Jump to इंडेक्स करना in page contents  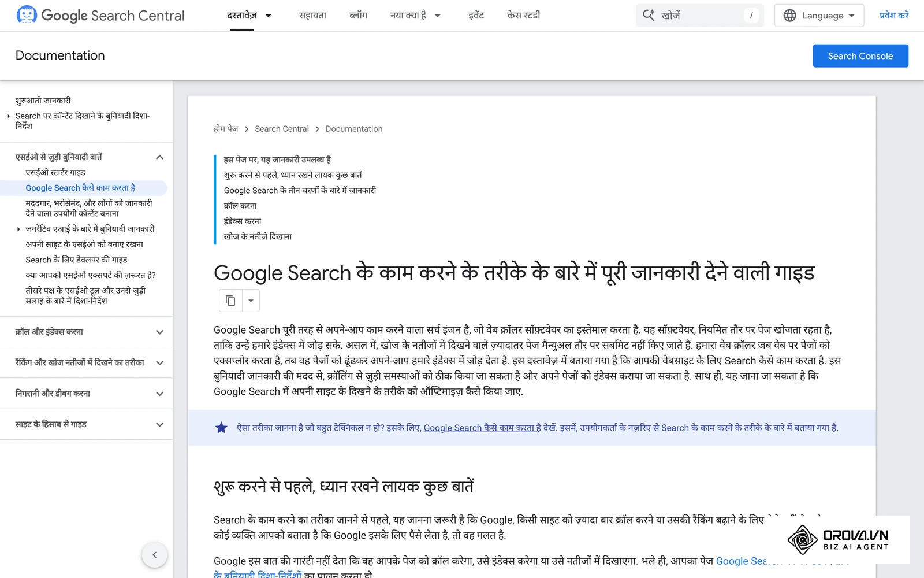coord(243,221)
